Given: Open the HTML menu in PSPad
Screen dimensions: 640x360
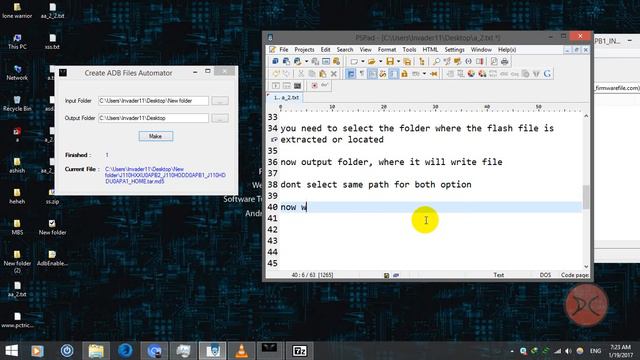Looking at the screenshot, I should pos(430,50).
